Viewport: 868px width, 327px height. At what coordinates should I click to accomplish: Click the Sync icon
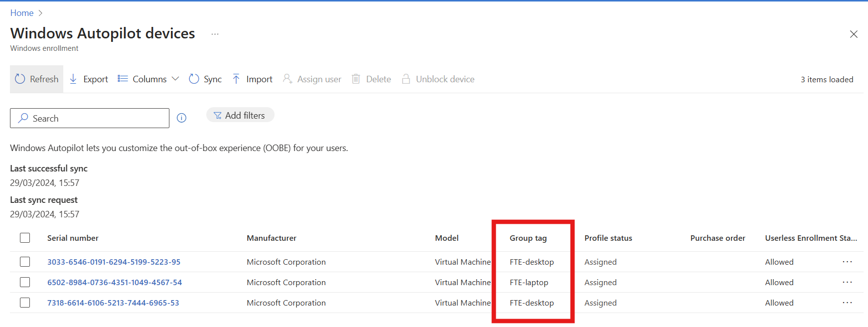194,79
